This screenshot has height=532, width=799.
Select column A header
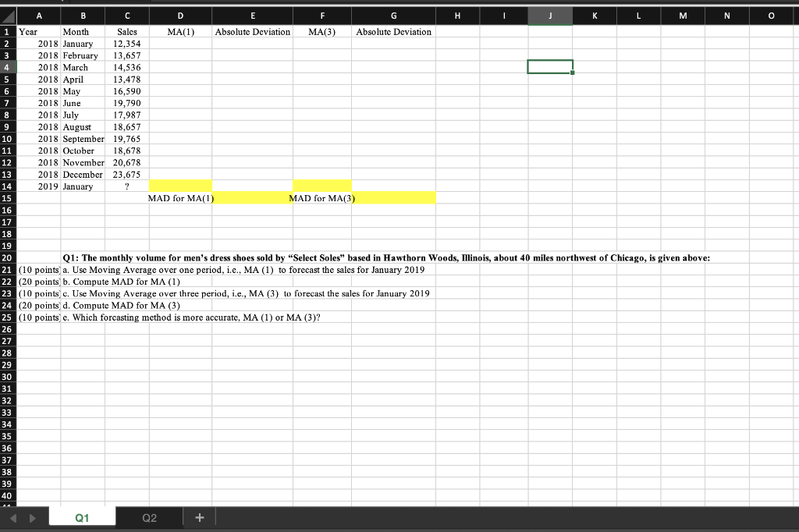[39, 16]
